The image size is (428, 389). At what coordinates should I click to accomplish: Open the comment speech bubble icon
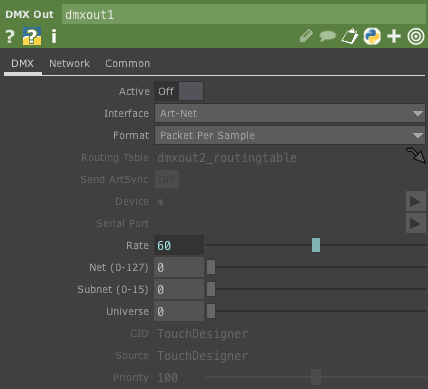[328, 36]
